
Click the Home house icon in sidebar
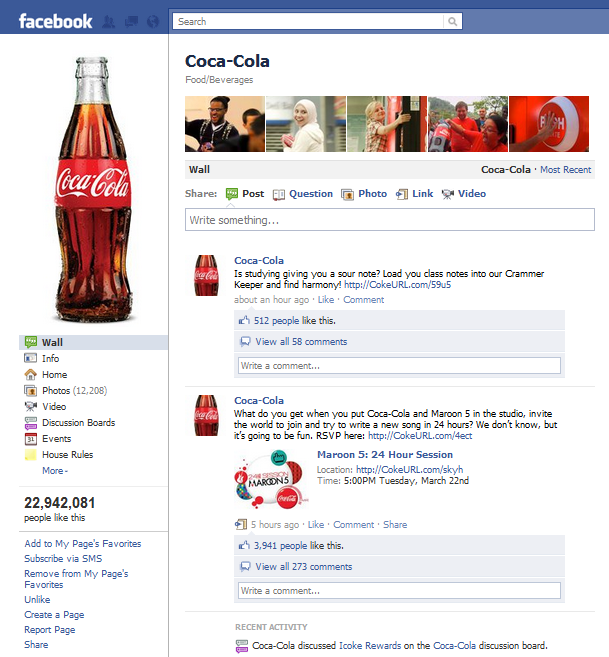point(31,374)
